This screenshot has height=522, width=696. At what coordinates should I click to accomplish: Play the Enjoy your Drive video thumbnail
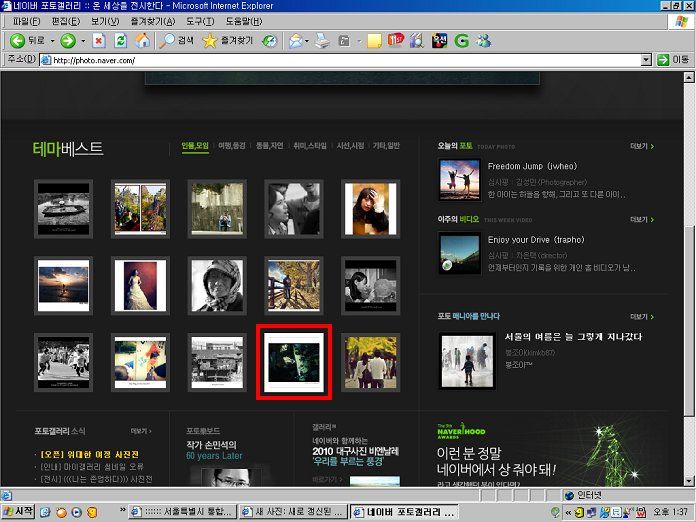(459, 254)
